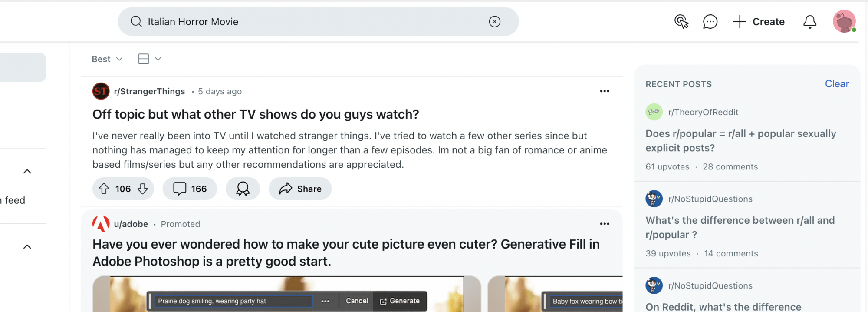Open the advertise icon in header

(x=681, y=21)
